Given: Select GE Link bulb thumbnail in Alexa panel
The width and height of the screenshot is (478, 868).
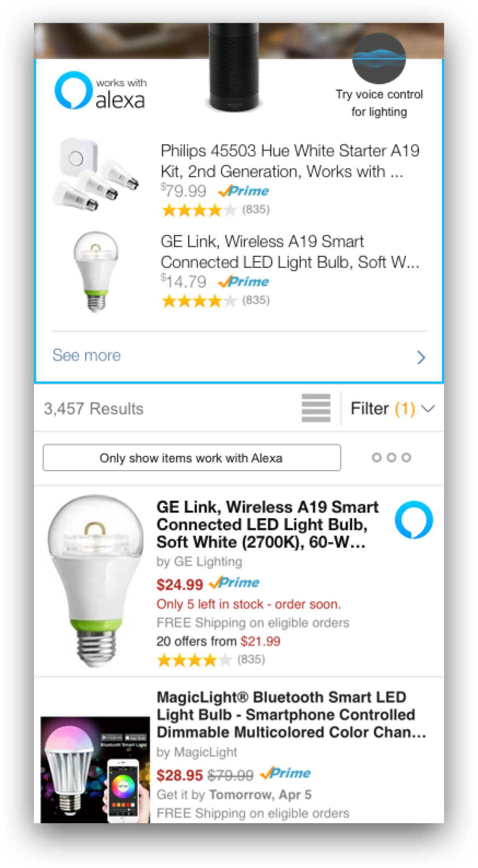Looking at the screenshot, I should pos(96,272).
